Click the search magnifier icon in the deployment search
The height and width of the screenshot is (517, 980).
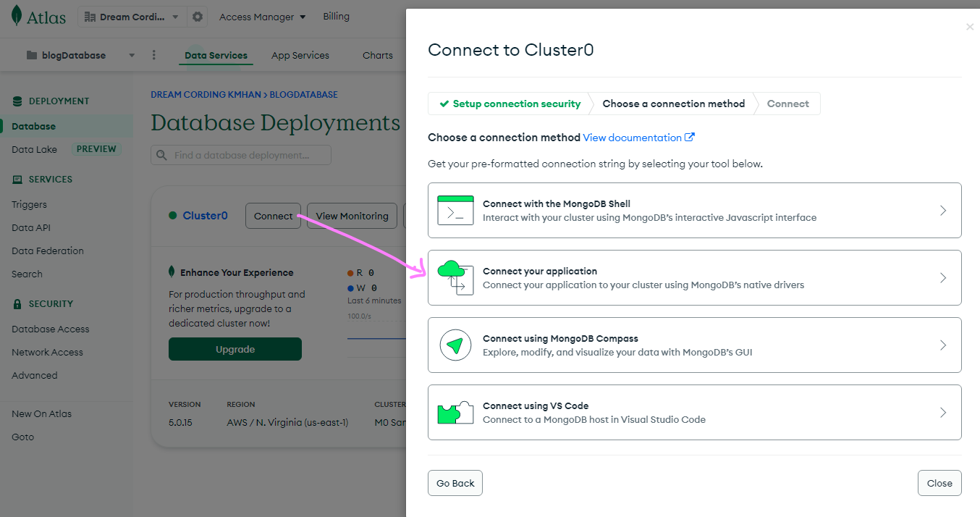(163, 155)
